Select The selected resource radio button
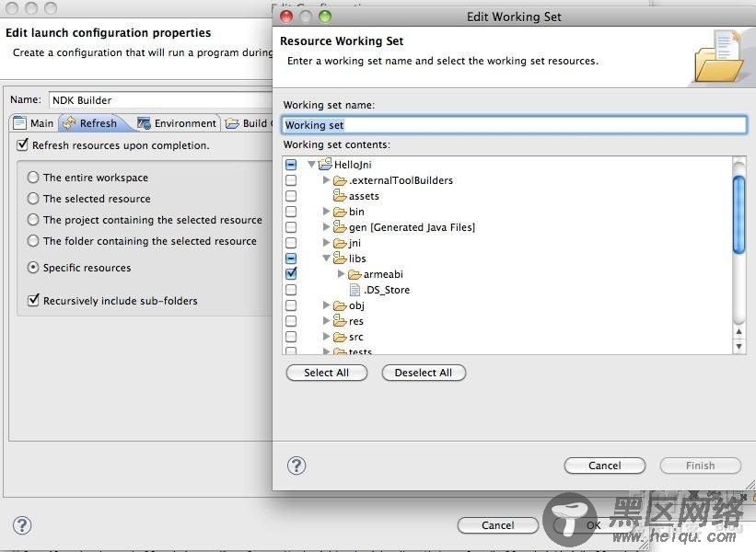 pos(33,199)
